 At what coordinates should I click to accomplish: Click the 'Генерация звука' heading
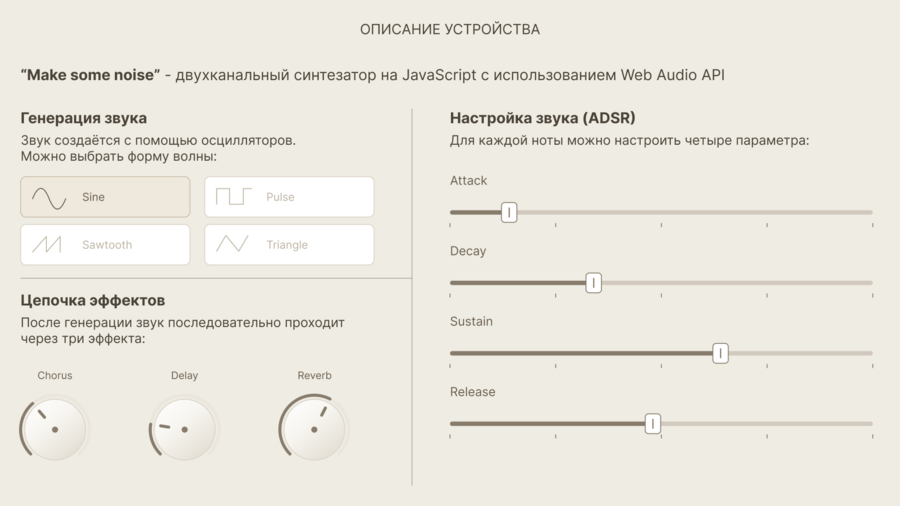84,118
